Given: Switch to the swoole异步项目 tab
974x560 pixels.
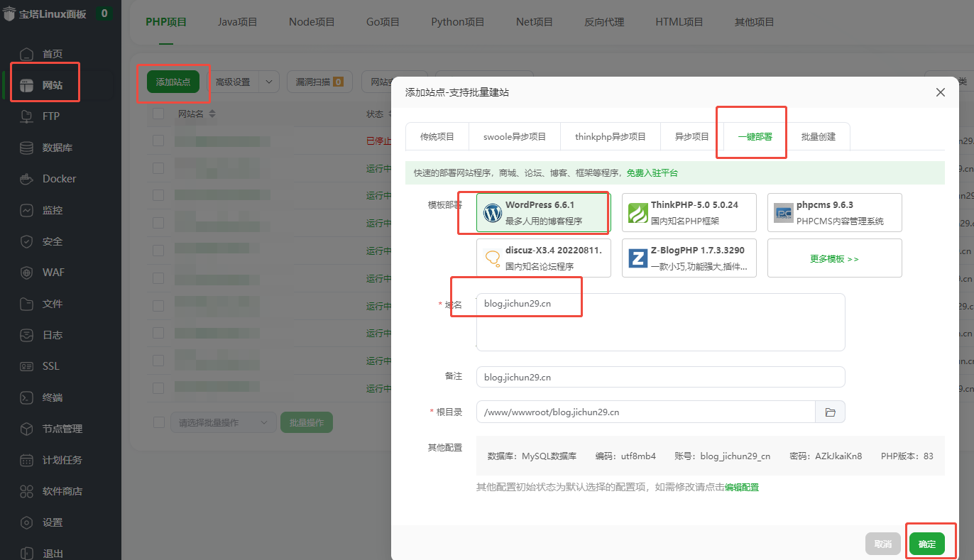Looking at the screenshot, I should (515, 136).
